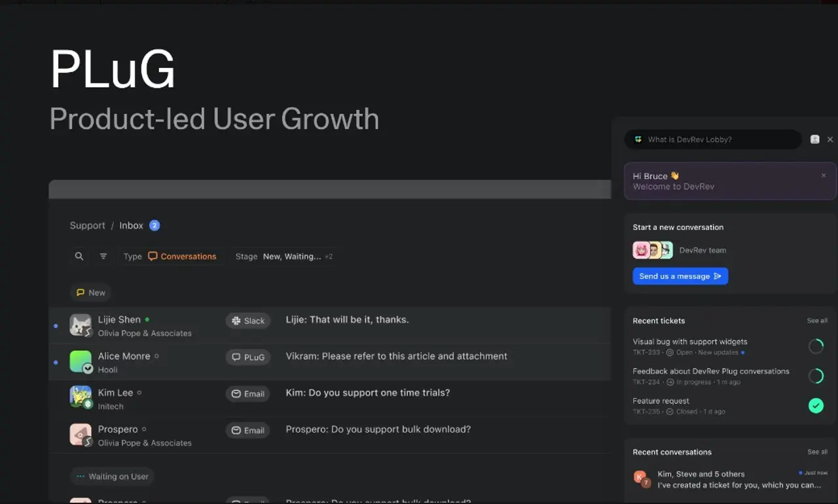Click the Waiting on User dots icon
838x504 pixels.
(81, 477)
